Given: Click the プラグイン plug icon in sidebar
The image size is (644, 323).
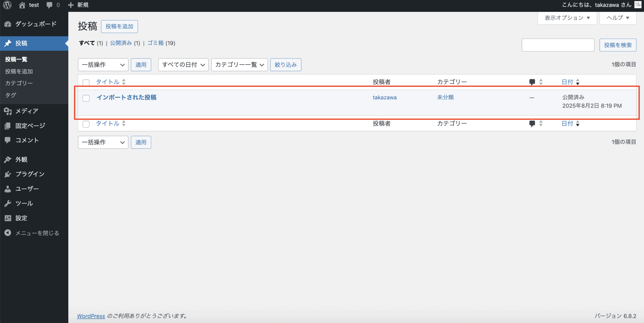Looking at the screenshot, I should (8, 174).
